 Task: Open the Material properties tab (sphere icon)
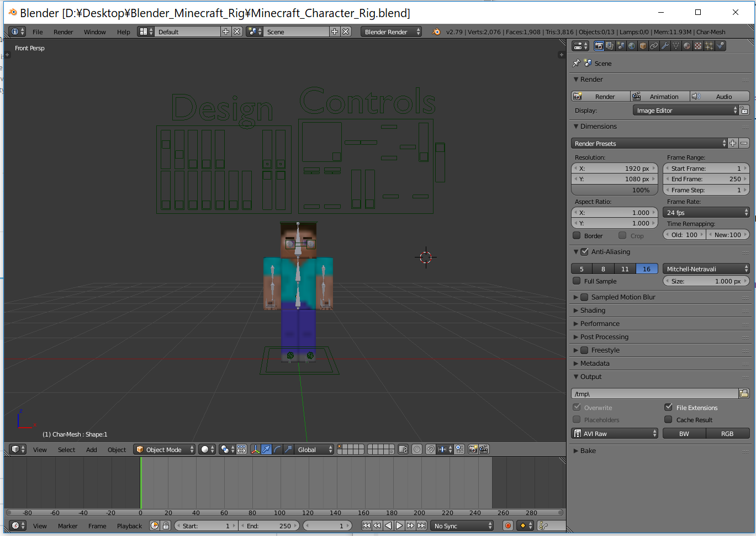coord(687,46)
